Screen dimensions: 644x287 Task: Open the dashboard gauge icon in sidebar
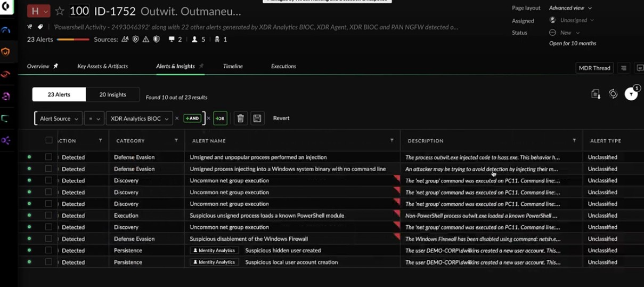5,30
